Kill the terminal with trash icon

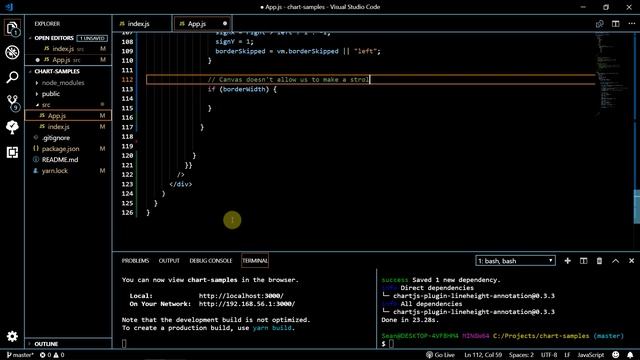click(x=599, y=261)
